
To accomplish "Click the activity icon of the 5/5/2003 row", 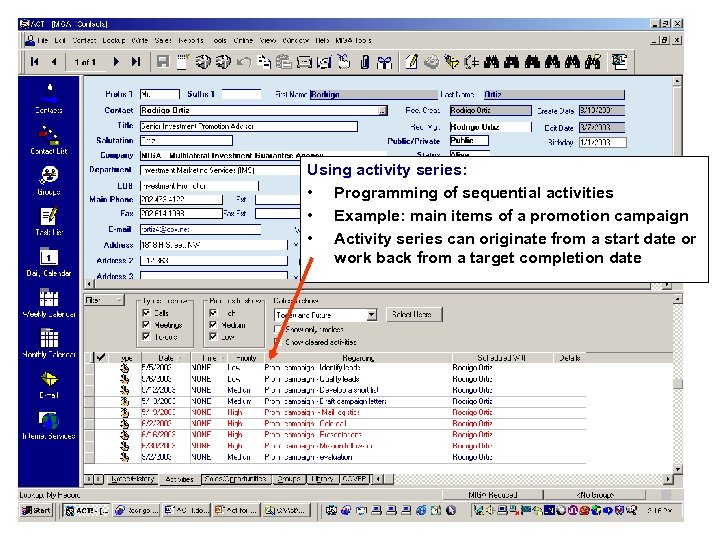I will [124, 368].
